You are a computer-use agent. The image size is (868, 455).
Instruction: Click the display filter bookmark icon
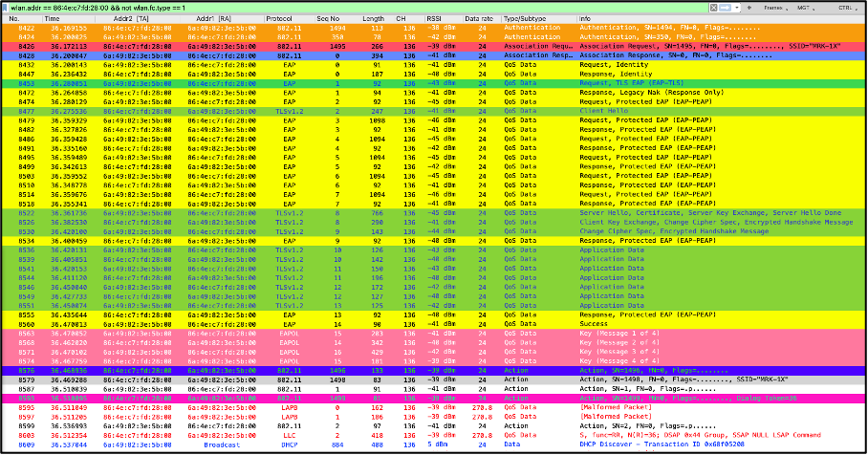[5, 6]
